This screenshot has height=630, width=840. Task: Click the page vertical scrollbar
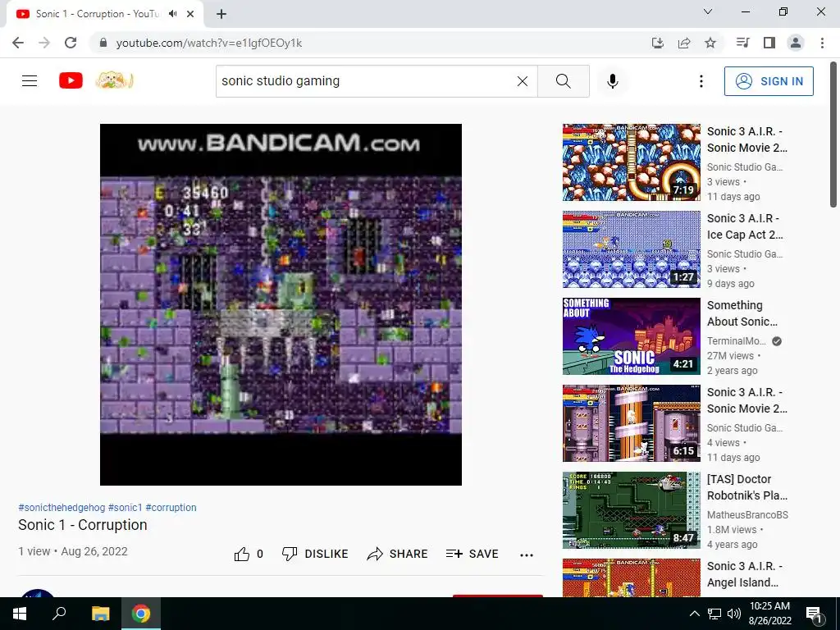click(x=833, y=134)
